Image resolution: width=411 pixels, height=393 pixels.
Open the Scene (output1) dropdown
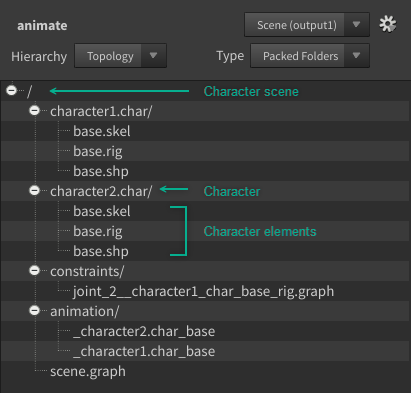(307, 25)
